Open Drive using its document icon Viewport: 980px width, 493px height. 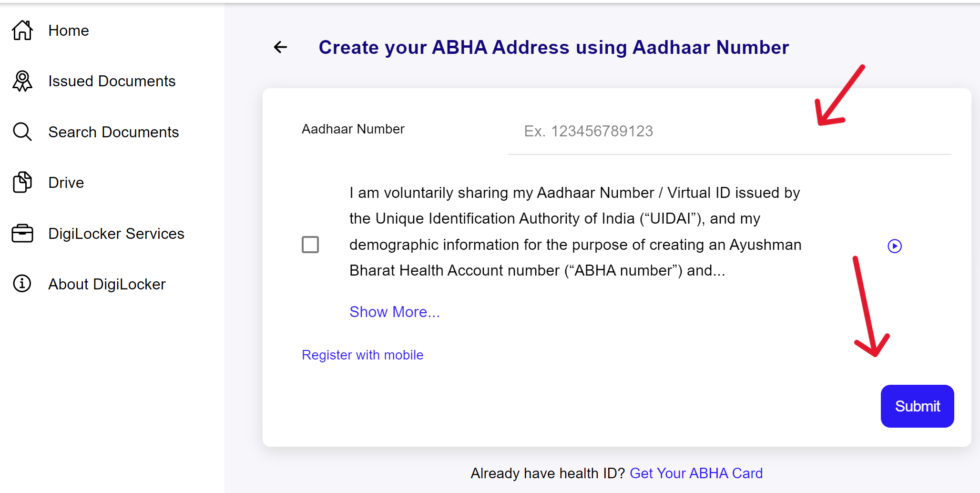pos(21,182)
